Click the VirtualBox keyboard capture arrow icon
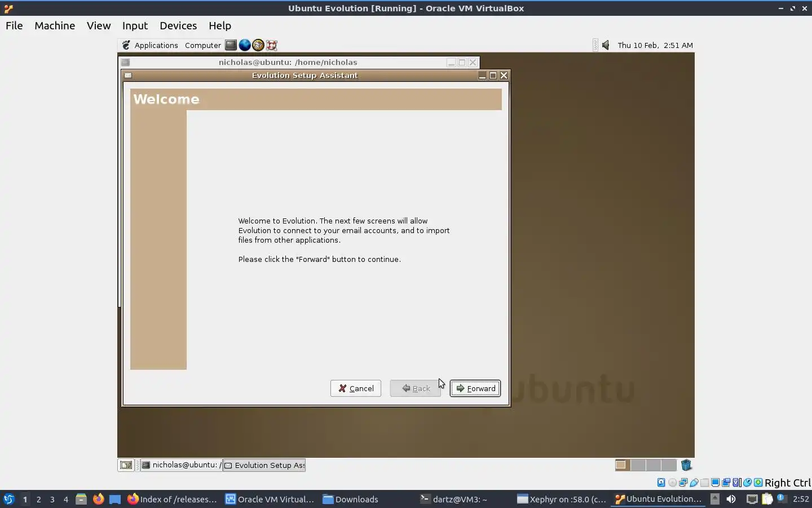Viewport: 812px width, 508px height. (x=758, y=483)
